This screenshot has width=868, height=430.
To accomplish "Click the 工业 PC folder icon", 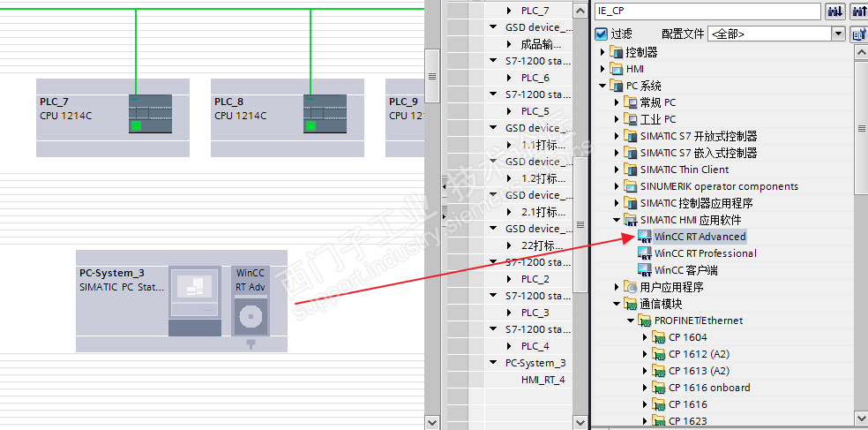I will pos(631,119).
